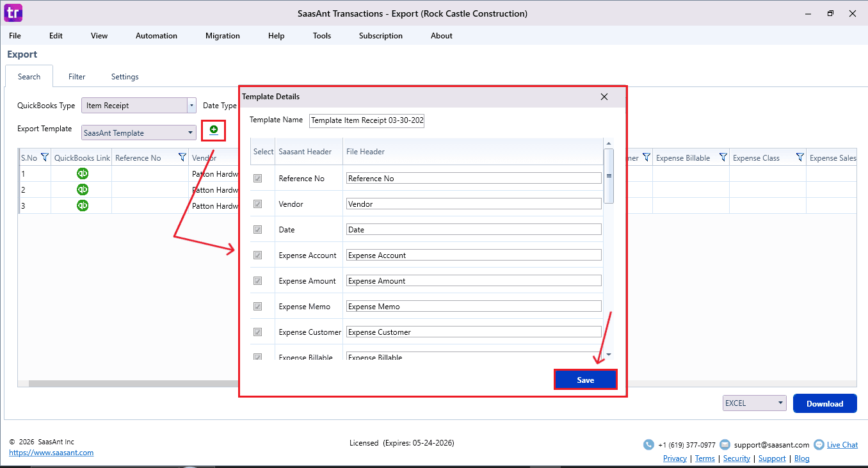Click the Download button
868x468 pixels.
tap(825, 403)
